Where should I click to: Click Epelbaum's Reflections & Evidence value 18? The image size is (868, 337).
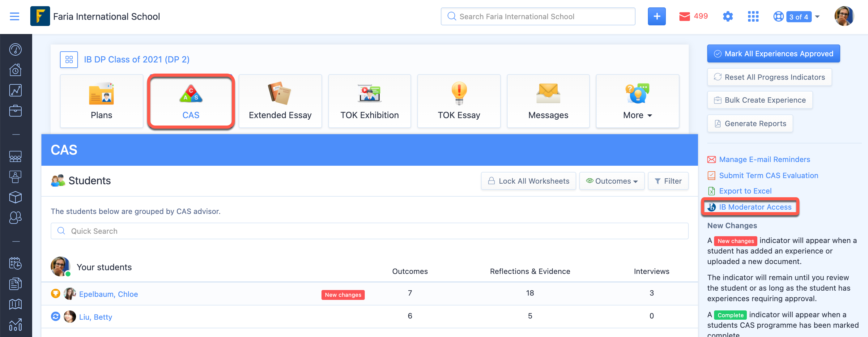(530, 293)
